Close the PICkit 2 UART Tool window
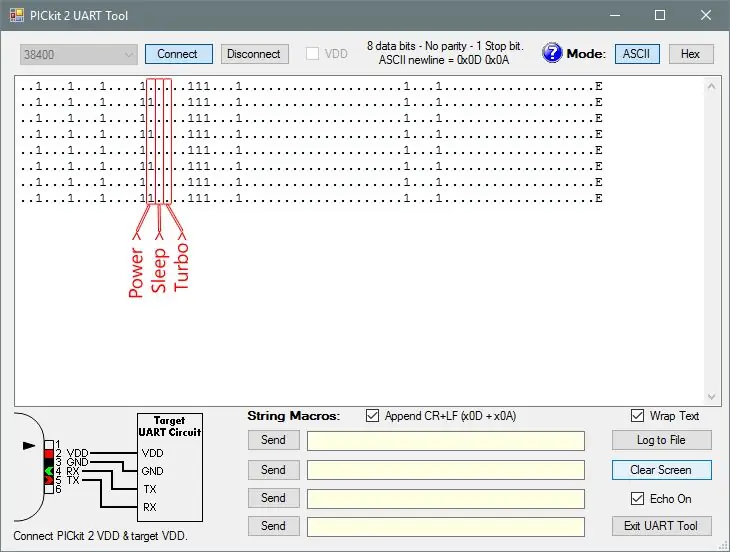Viewport: 730px width, 552px height. pos(706,15)
